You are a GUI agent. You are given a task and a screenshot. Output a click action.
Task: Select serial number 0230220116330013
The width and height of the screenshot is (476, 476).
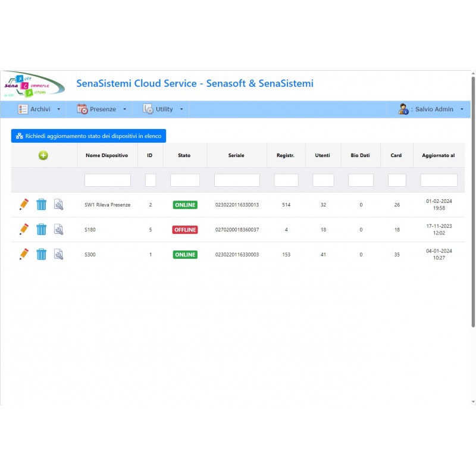[237, 205]
